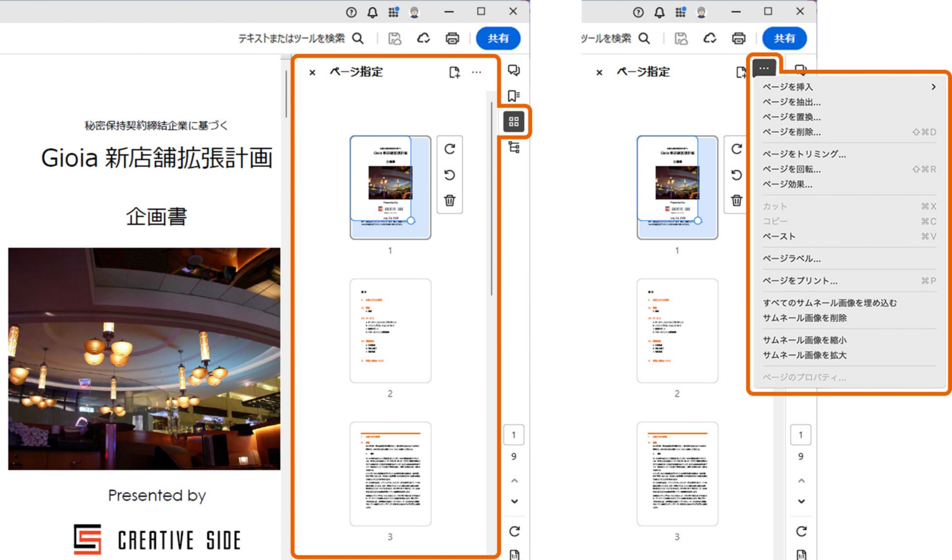The width and height of the screenshot is (952, 560).
Task: Select サムネール画像を拡大 menu item
Action: (804, 355)
